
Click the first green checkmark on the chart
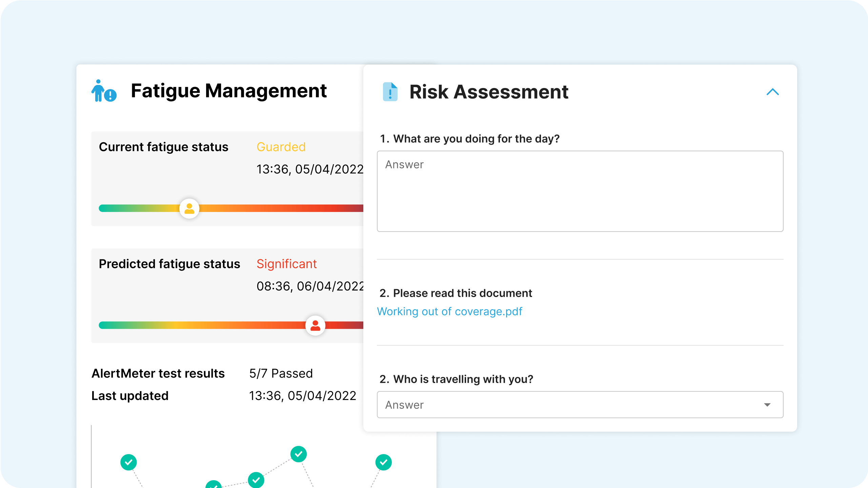pyautogui.click(x=128, y=462)
